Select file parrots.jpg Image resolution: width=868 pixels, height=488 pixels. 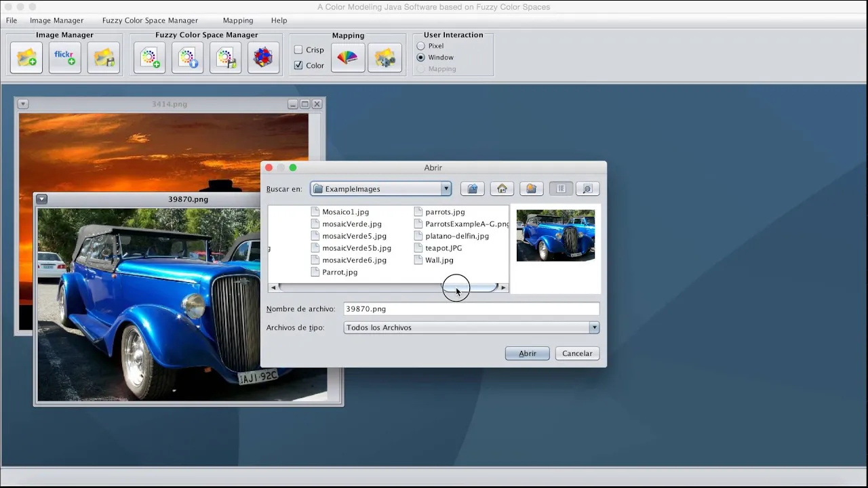tap(439, 212)
